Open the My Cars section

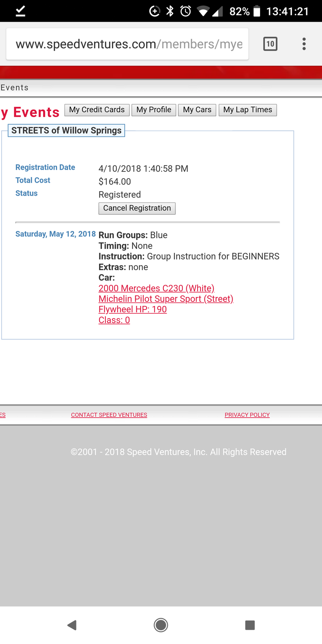197,110
